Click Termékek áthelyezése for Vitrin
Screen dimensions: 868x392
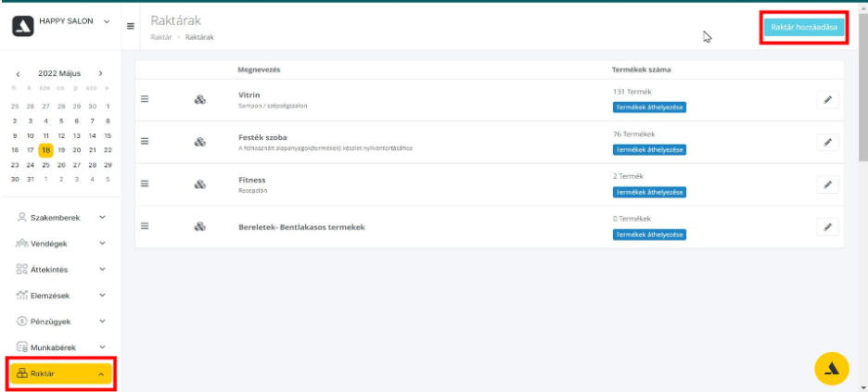point(649,107)
